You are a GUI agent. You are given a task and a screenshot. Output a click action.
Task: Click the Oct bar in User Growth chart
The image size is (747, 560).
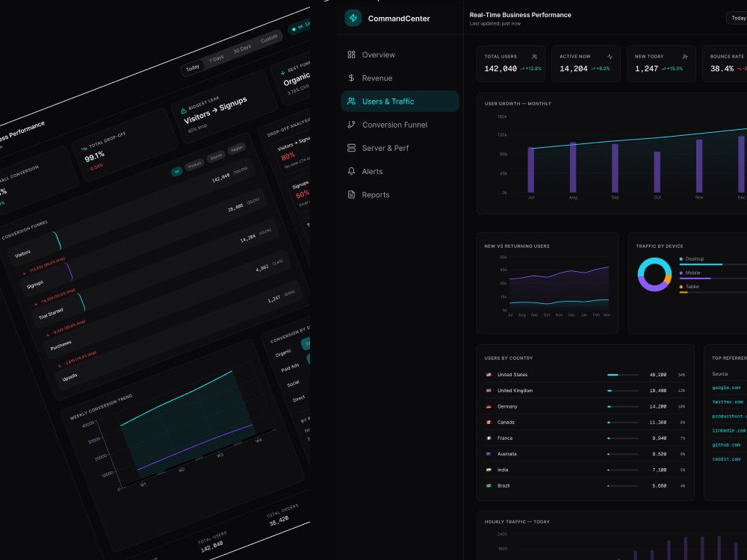coord(657,172)
